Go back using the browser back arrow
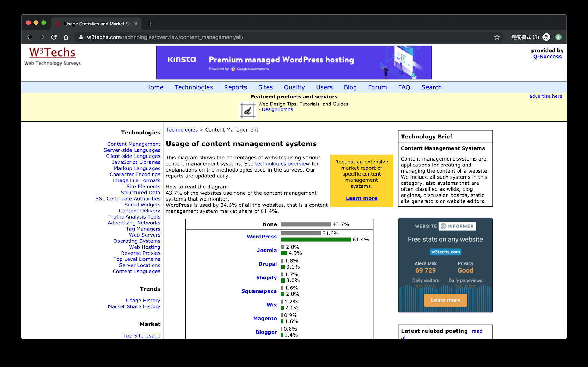This screenshot has width=588, height=367. coord(29,37)
